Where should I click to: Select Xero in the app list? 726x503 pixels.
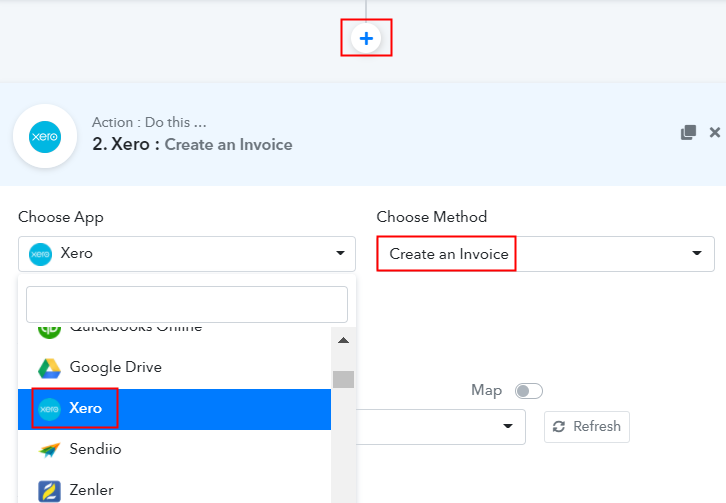[x=175, y=409]
